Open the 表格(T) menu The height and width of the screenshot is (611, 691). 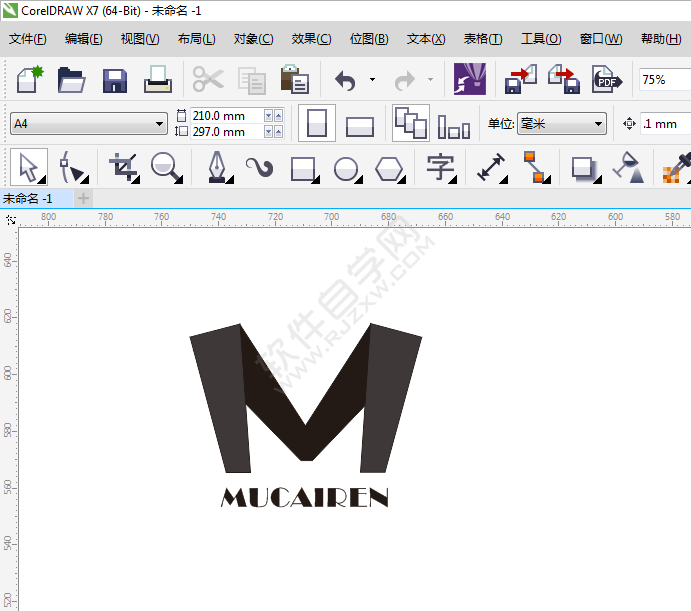(x=483, y=39)
